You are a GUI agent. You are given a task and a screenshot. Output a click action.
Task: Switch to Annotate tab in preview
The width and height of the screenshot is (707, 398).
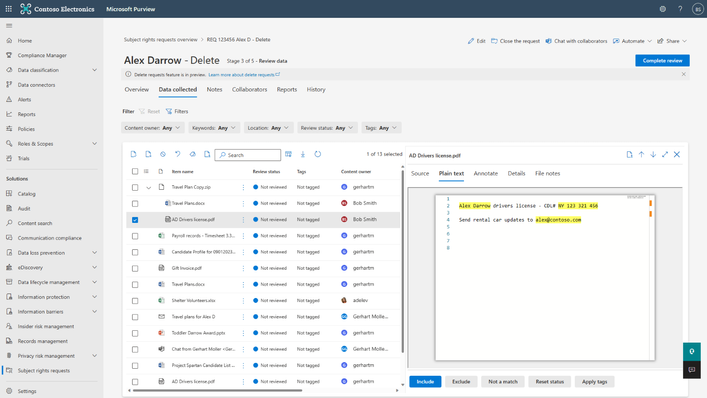pyautogui.click(x=486, y=174)
